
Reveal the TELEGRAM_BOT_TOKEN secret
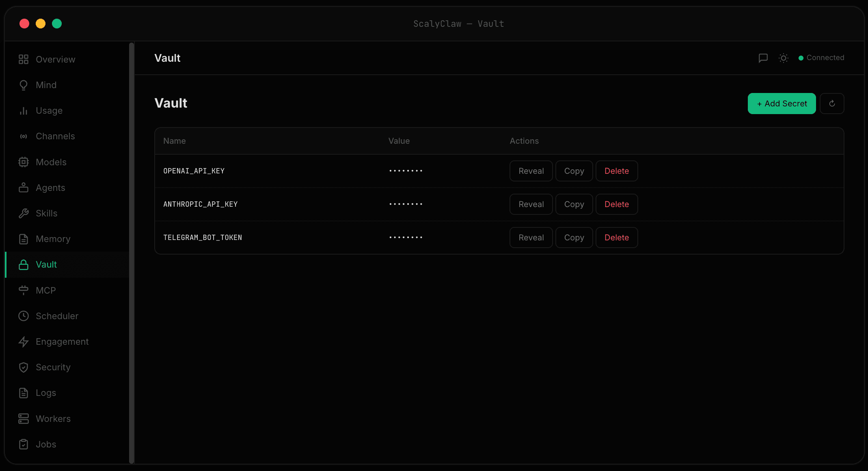pyautogui.click(x=531, y=237)
